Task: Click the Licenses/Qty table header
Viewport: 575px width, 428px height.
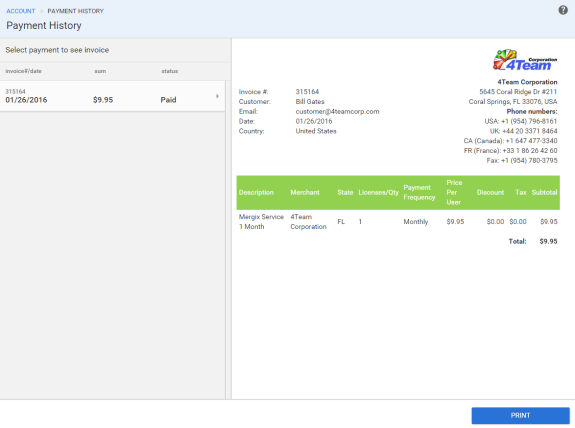Action: click(378, 193)
